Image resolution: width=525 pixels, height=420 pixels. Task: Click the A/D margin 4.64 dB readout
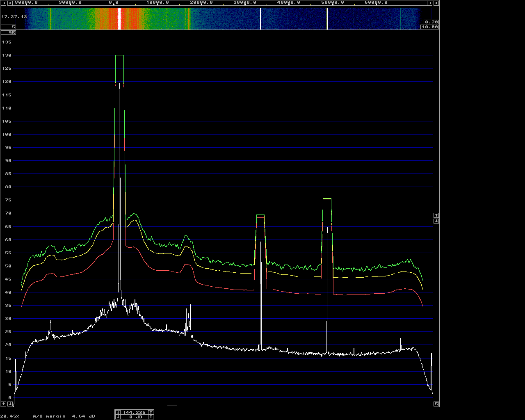(x=64, y=416)
